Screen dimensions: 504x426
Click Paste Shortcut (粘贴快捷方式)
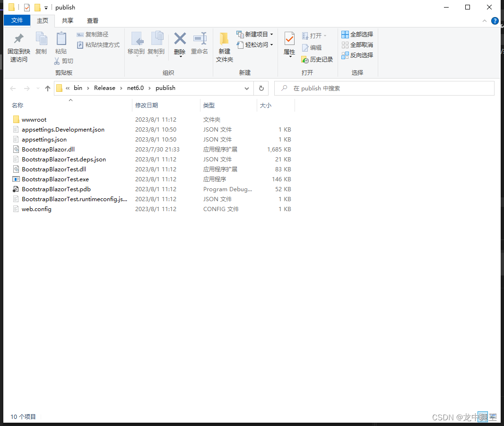(x=98, y=44)
